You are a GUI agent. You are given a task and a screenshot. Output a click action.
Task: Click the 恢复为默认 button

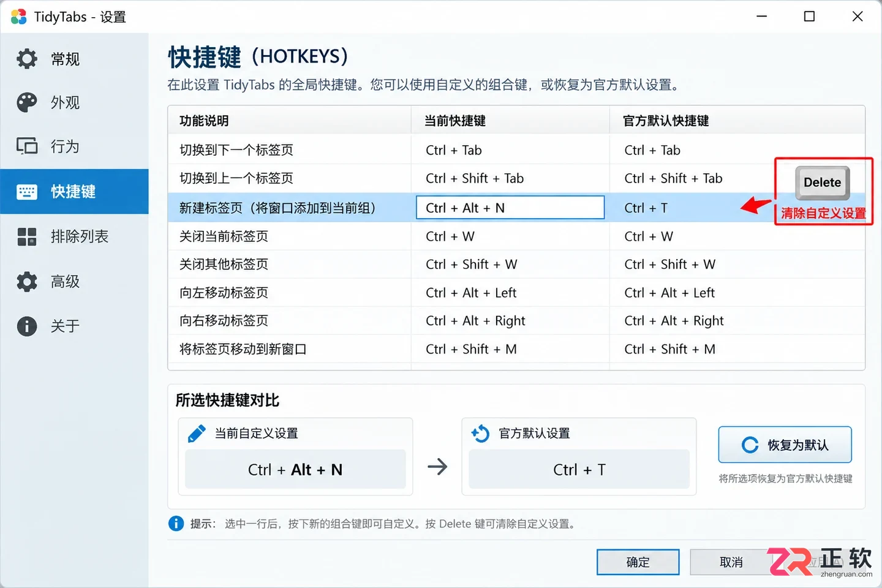785,445
